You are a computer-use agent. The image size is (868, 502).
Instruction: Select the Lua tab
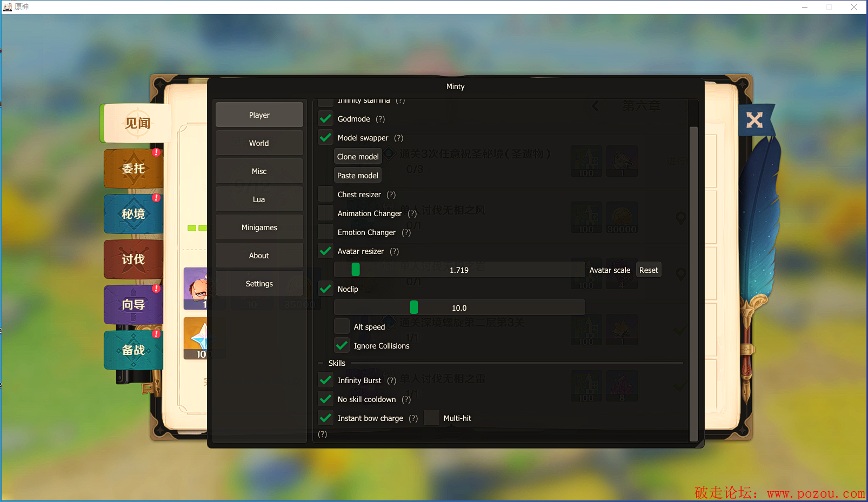click(x=259, y=199)
